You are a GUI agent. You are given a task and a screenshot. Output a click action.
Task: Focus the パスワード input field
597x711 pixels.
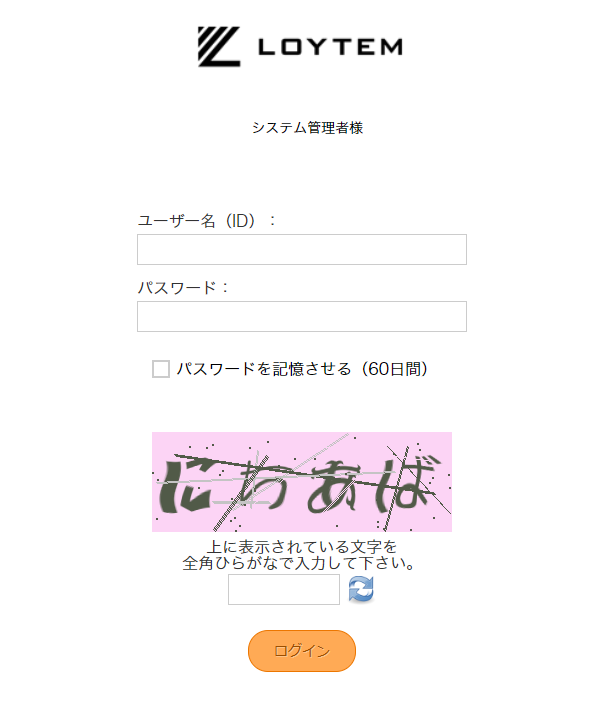(302, 316)
